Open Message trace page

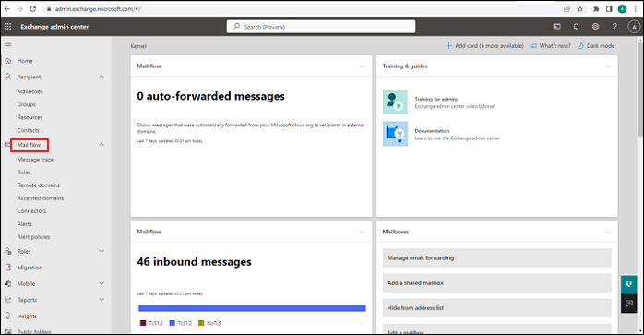[35, 160]
